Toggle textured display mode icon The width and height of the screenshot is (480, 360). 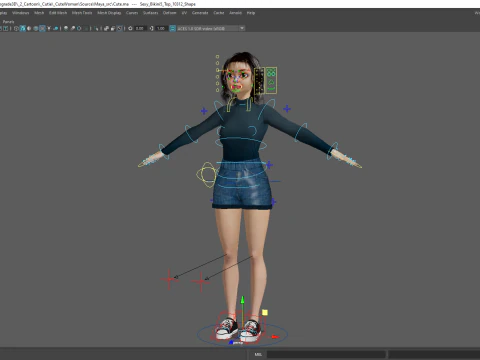42,28
